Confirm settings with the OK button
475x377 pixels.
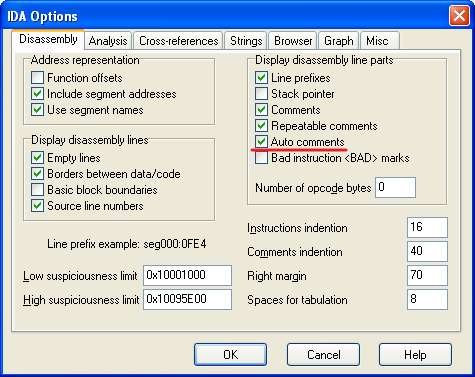(231, 355)
